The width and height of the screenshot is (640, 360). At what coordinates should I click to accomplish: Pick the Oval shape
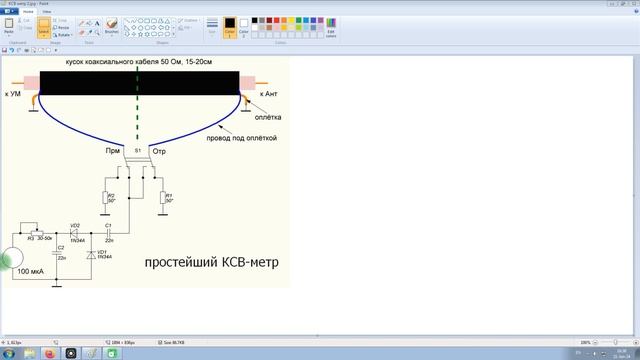point(140,20)
